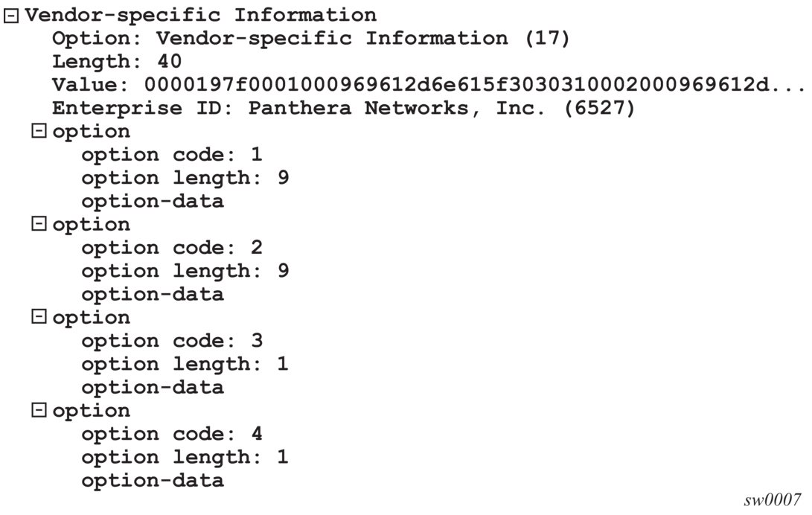Select option length: 1 below option code 3
The height and width of the screenshot is (515, 812).
click(x=185, y=365)
